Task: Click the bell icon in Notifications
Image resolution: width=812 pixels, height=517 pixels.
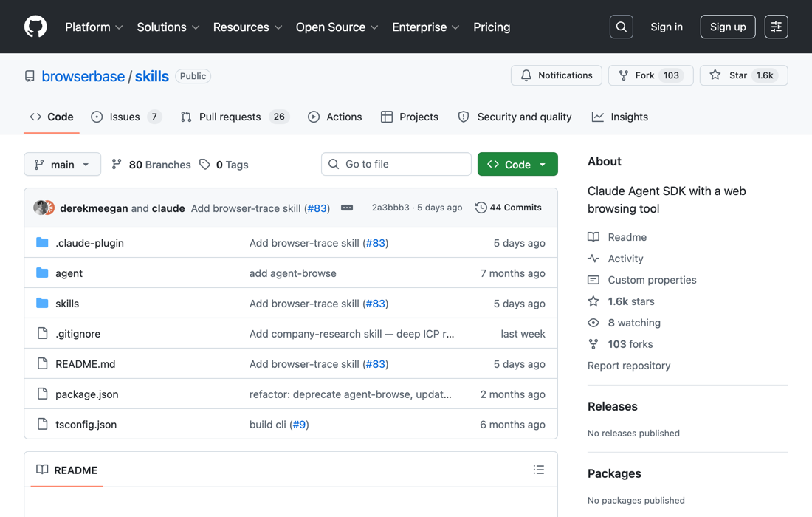Action: pyautogui.click(x=526, y=75)
